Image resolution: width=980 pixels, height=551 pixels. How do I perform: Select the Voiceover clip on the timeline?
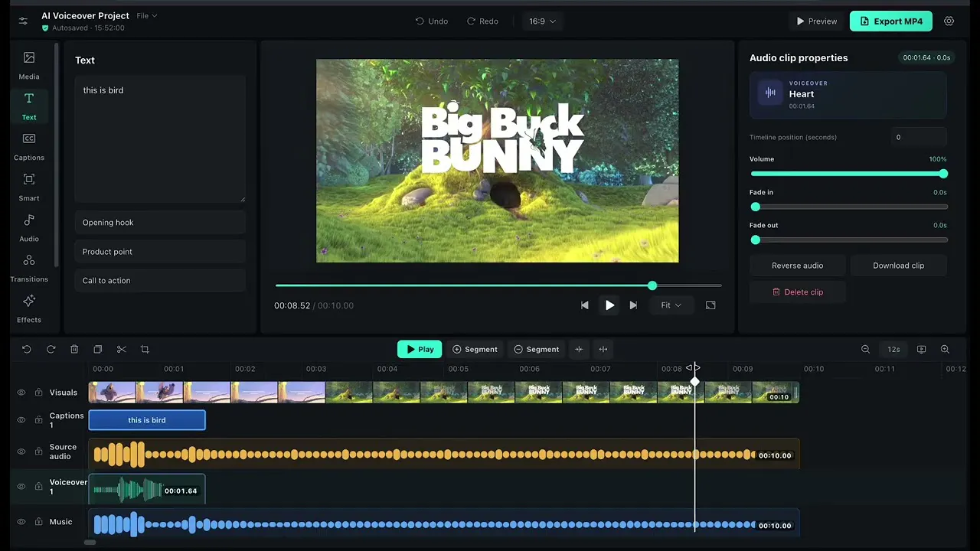point(147,490)
